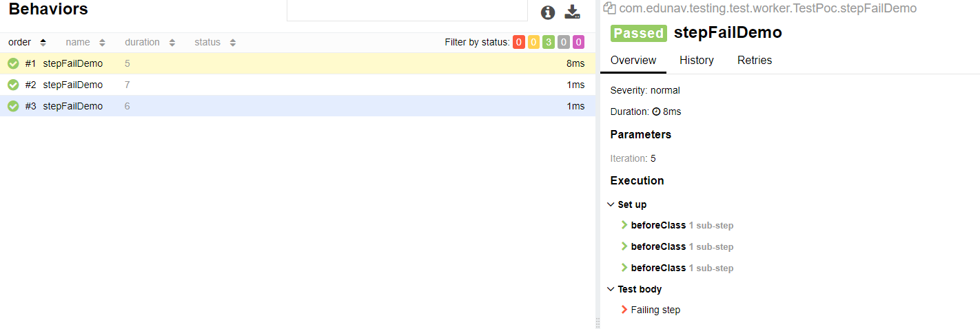Toggle the skipped status filter (gray 0)
This screenshot has width=980, height=329.
564,43
